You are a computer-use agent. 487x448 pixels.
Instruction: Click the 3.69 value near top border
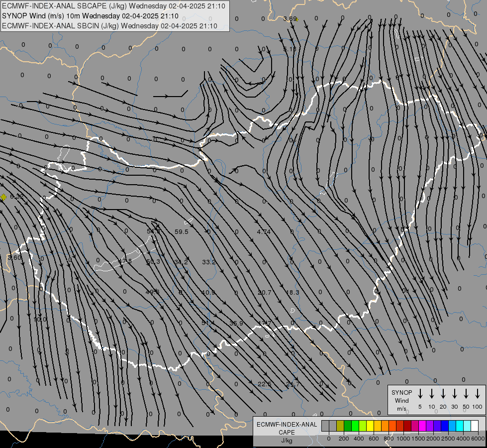tap(290, 19)
